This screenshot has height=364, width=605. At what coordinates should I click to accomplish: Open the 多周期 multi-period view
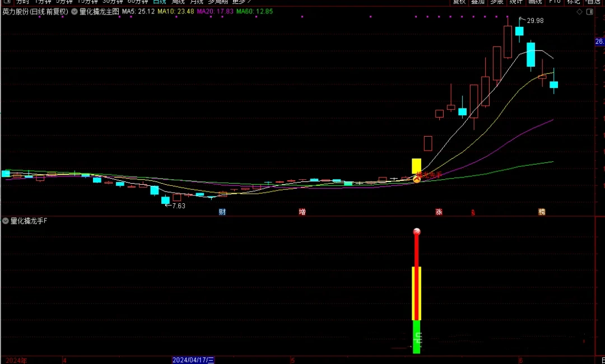click(219, 2)
